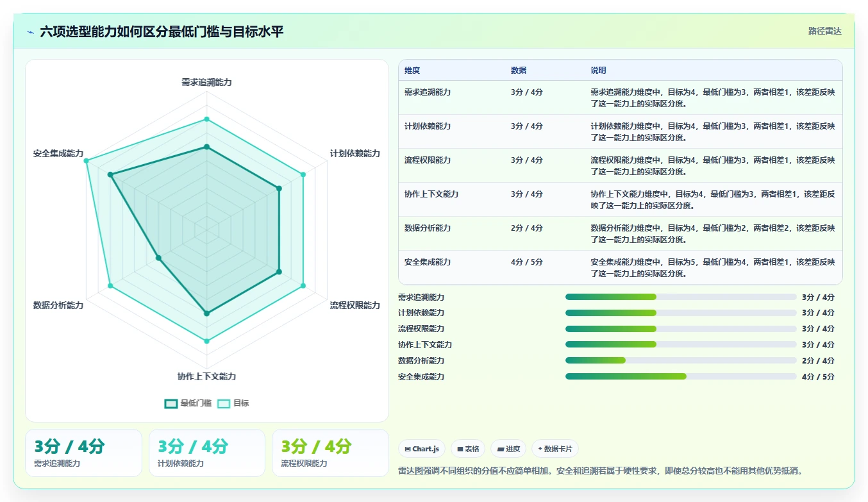Click the 数据卡片 tag

point(555,449)
